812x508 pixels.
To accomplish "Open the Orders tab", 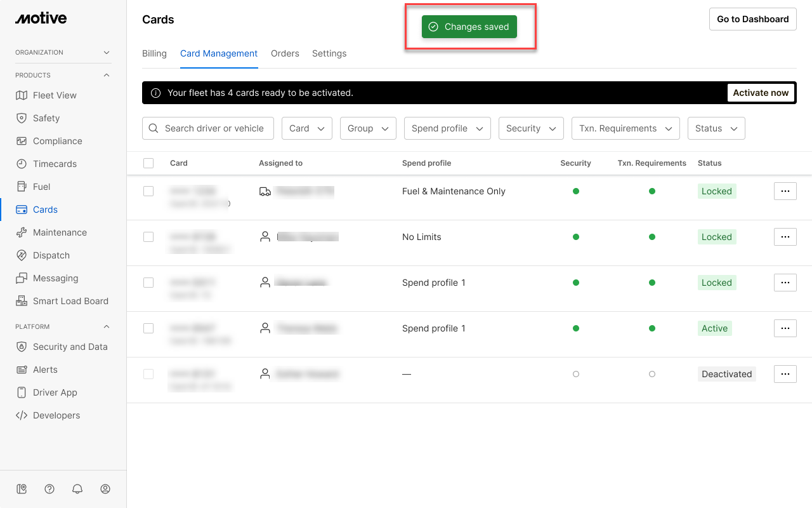I will click(285, 53).
